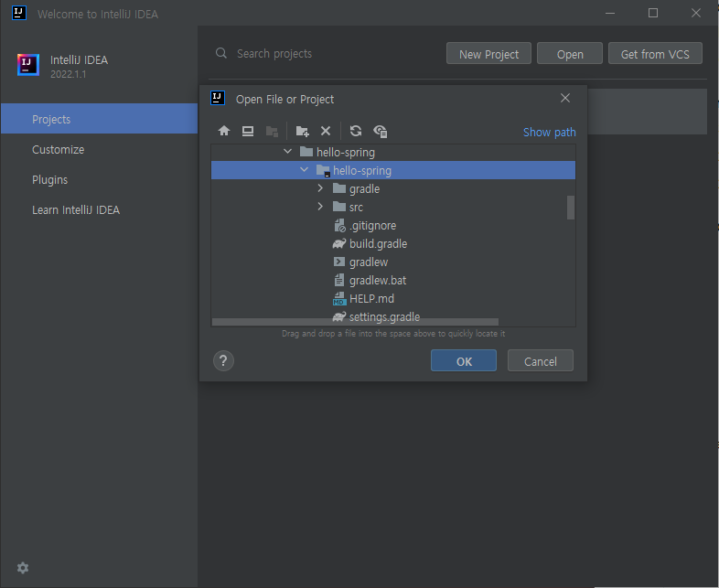Select the HELP.md file name

[372, 299]
